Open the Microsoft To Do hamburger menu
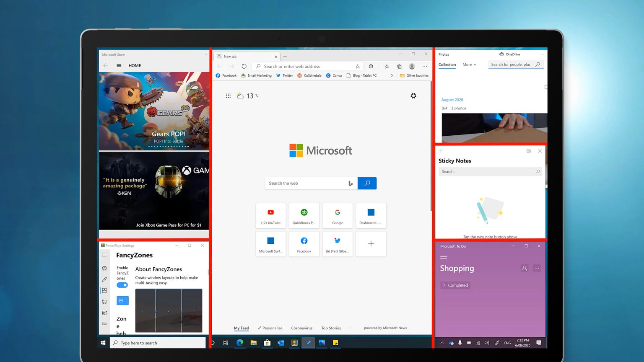644x362 pixels. coord(444,257)
